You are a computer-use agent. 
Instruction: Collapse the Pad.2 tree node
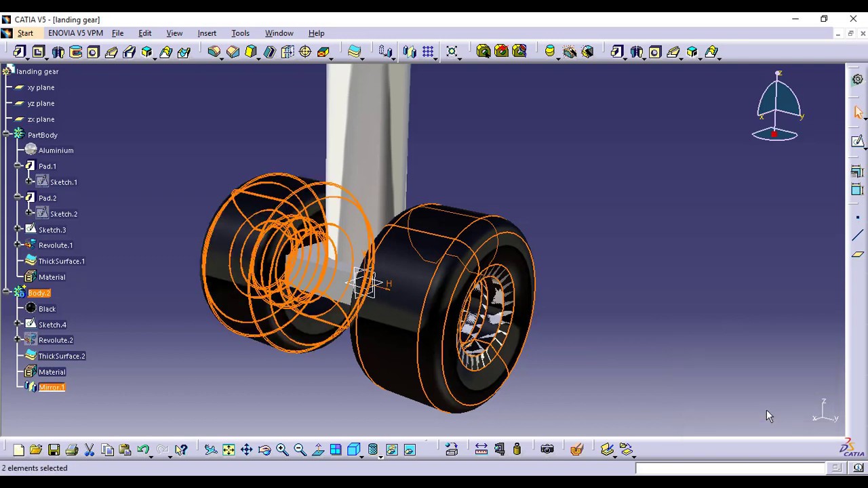pos(18,198)
